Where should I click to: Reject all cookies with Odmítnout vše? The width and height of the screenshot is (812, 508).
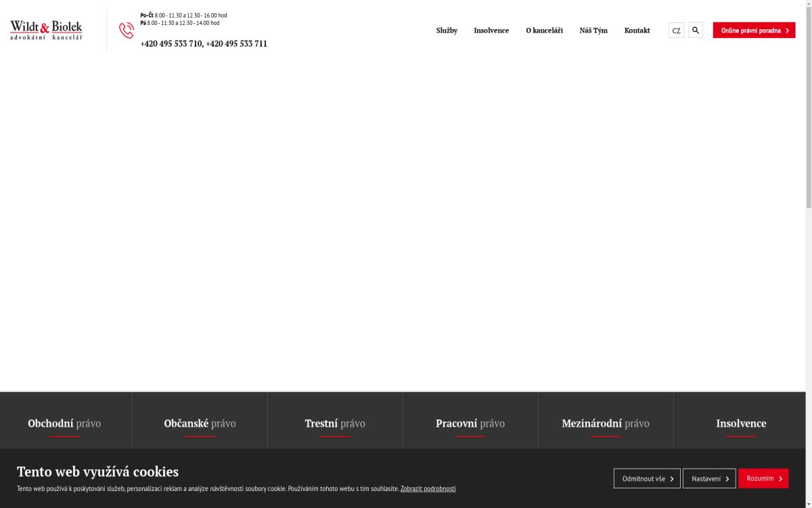pos(647,478)
